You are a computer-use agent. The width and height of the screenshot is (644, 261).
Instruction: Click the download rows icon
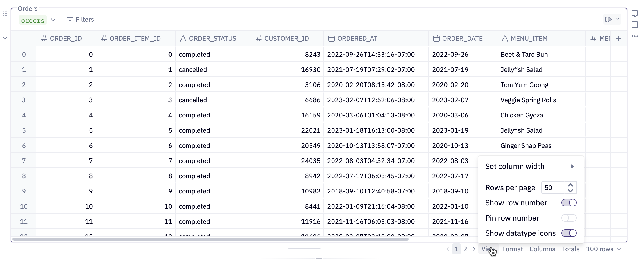click(619, 249)
